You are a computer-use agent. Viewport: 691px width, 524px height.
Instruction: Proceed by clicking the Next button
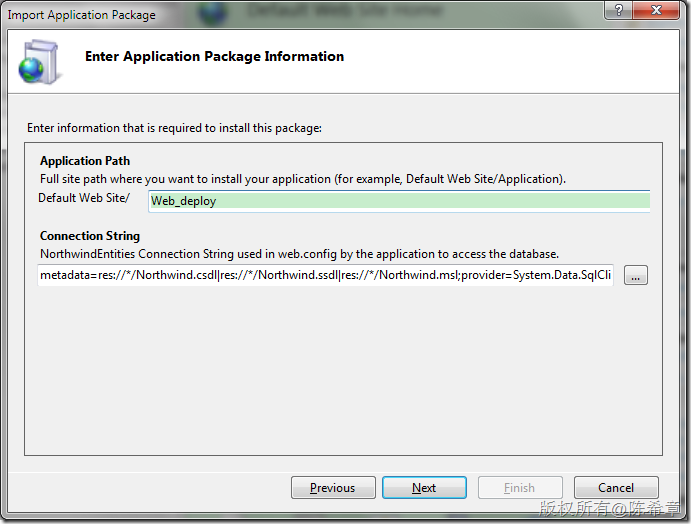pos(424,488)
